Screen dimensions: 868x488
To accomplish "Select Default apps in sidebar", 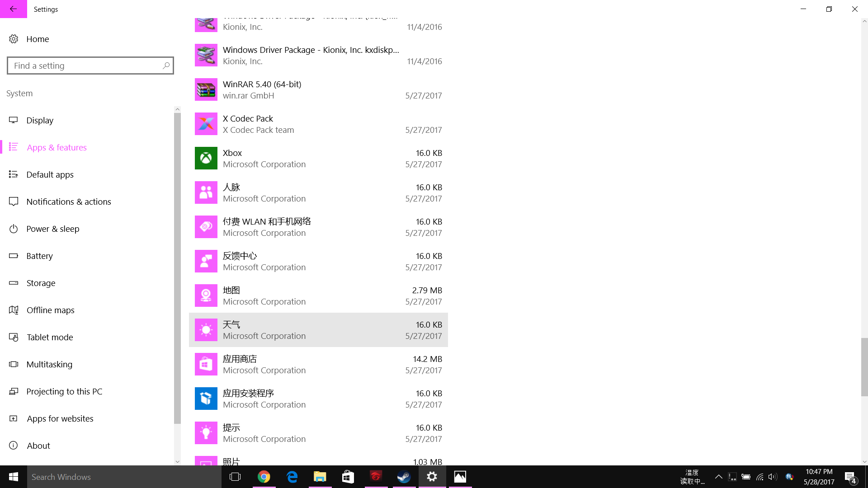I will coord(87,174).
